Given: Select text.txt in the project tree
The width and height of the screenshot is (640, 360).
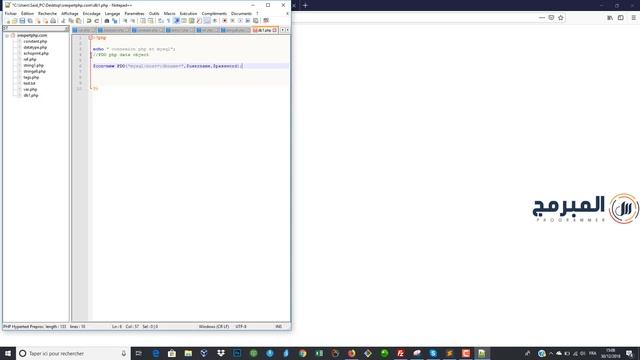Looking at the screenshot, I should [29, 83].
